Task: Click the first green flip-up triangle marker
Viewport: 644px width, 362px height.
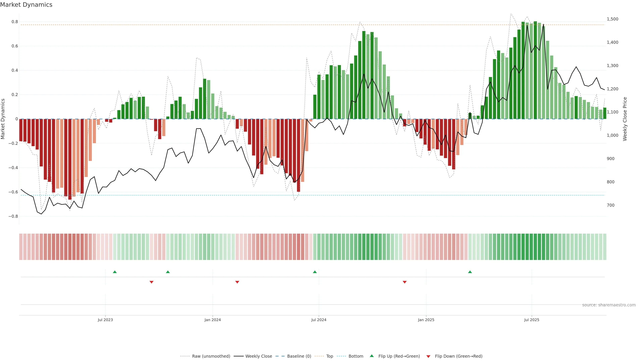Action: pos(115,272)
